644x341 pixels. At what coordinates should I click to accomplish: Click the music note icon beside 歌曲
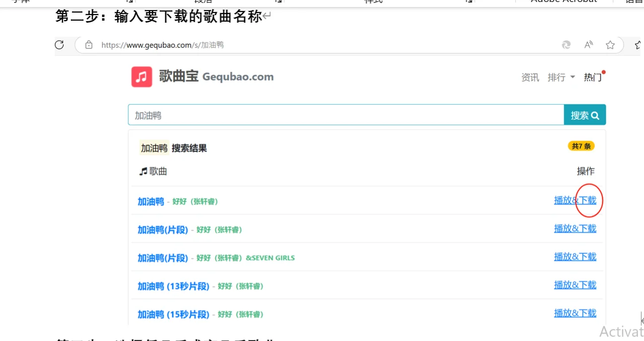coord(142,171)
